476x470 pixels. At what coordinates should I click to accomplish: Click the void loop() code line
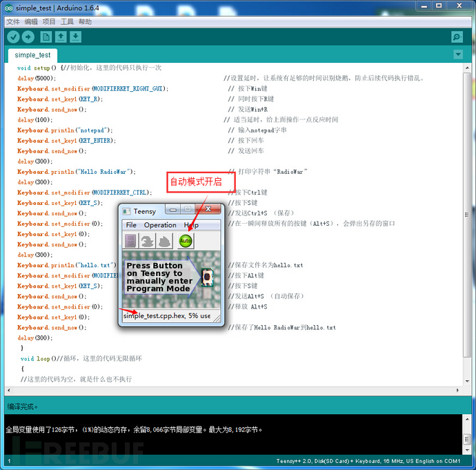pyautogui.click(x=81, y=359)
